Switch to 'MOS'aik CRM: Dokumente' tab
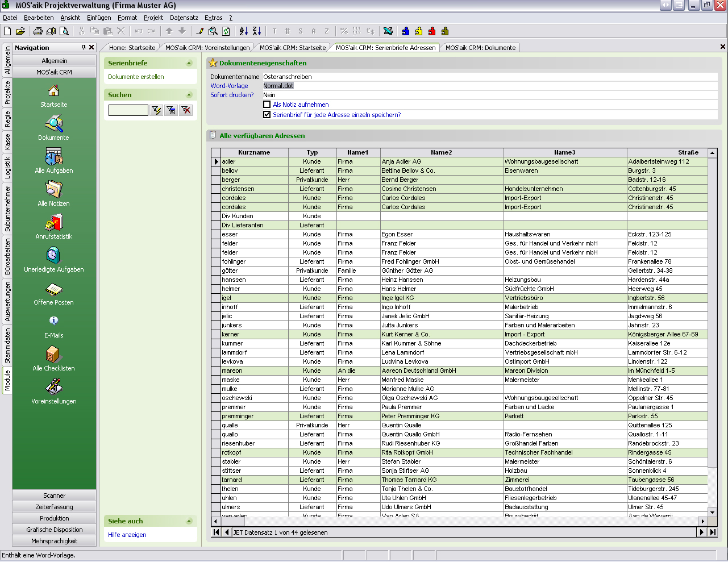The image size is (728, 562). point(480,48)
